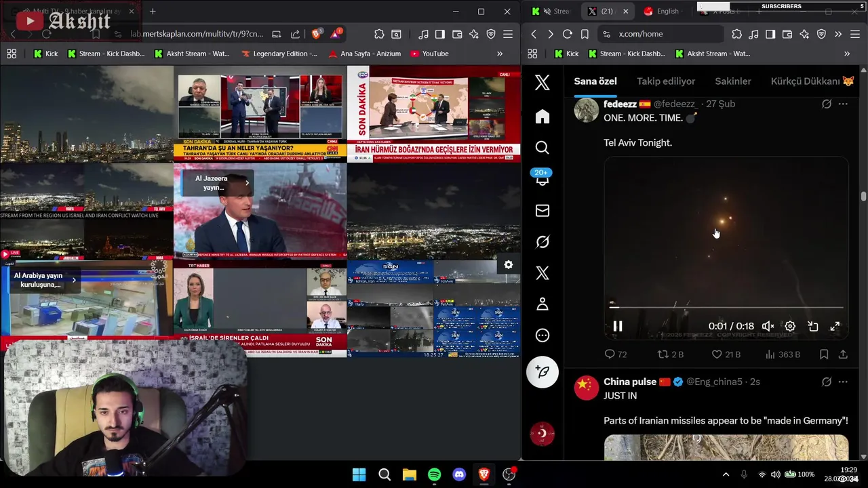The image size is (868, 488).
Task: Show hidden system tray icons
Action: (726, 474)
